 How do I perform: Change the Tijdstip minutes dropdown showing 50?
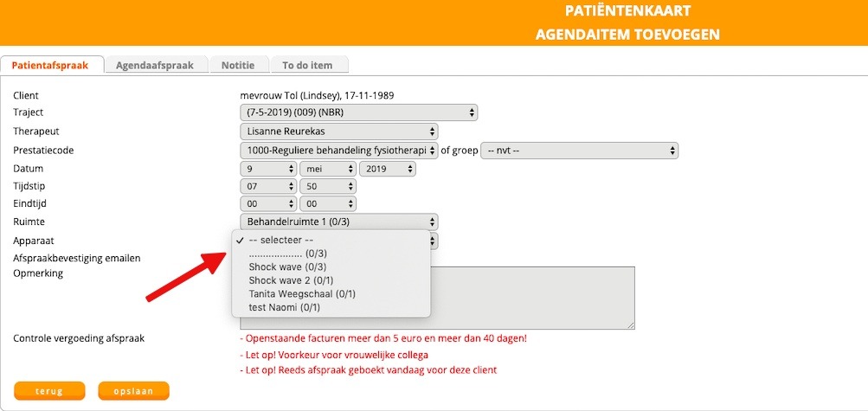coord(327,186)
